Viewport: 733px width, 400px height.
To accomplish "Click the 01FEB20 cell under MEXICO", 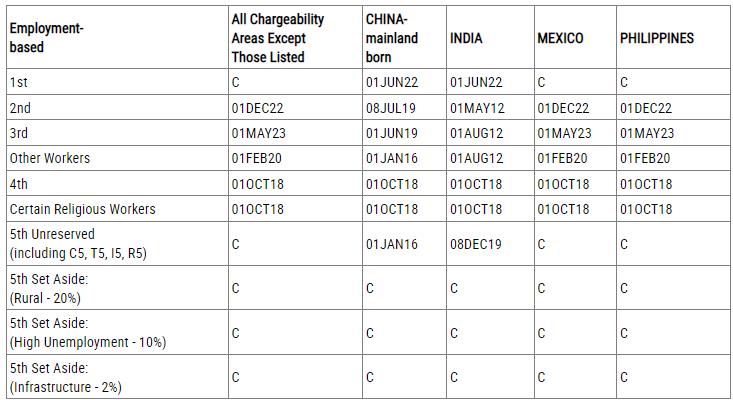I will [563, 158].
